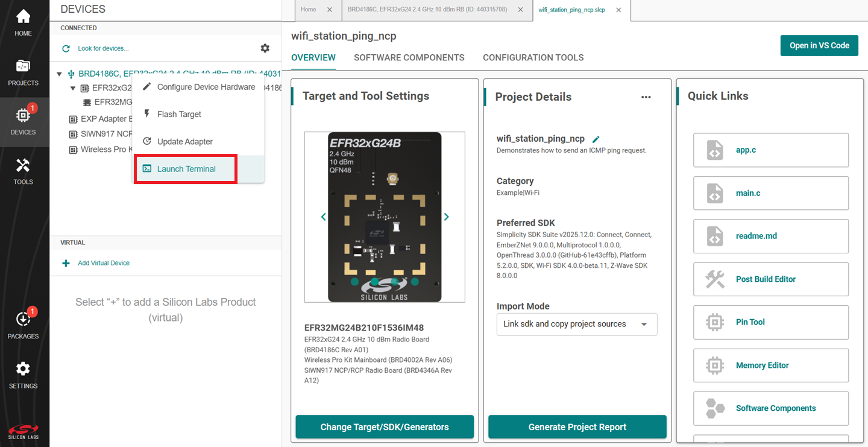Choose Flash Target in context menu

pos(179,114)
